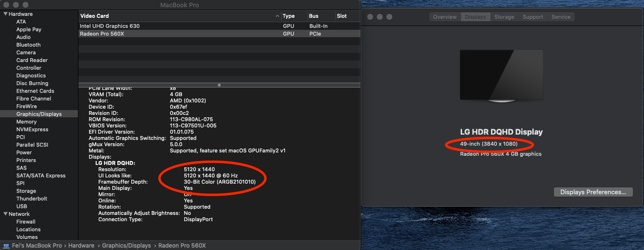Switch to Service tab in About window
The width and height of the screenshot is (644, 250).
[x=561, y=17]
